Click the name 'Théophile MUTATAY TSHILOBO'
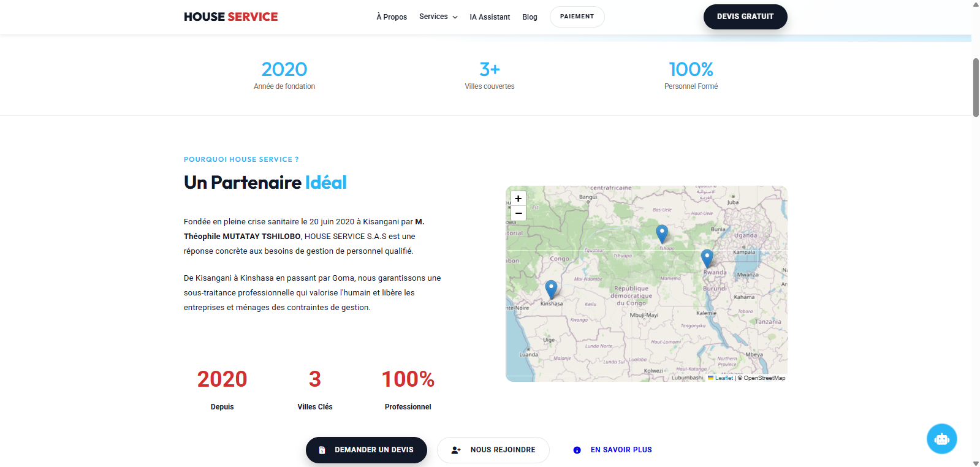This screenshot has width=980, height=467. tap(242, 237)
